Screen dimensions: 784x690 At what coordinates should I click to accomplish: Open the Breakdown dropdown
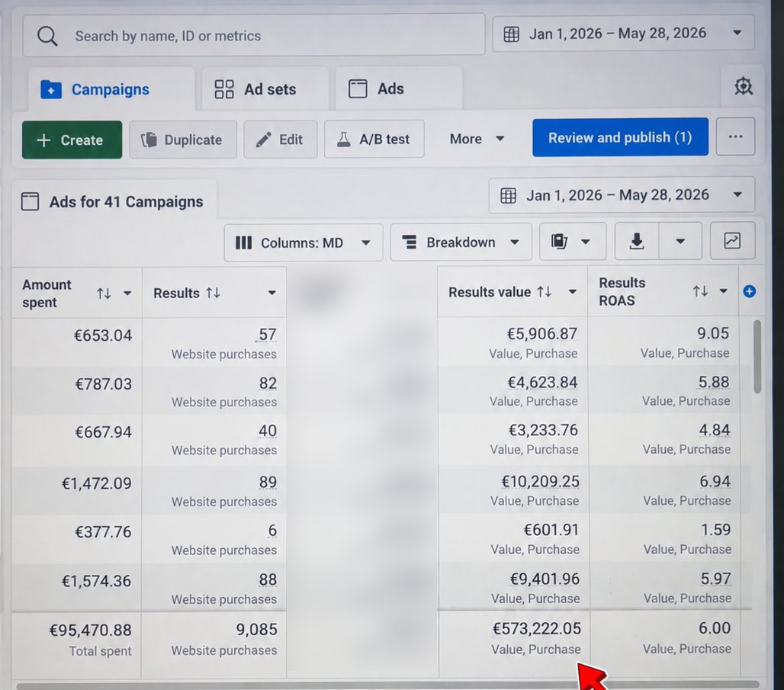point(461,242)
